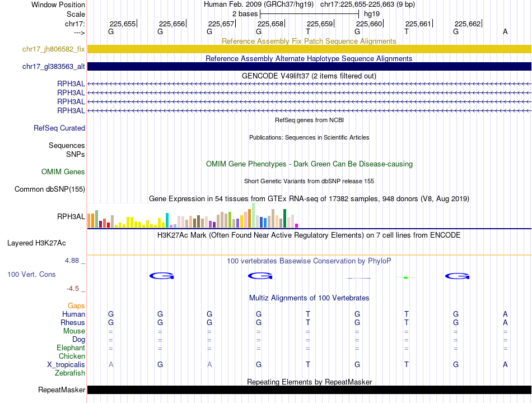Click the PhyloP score value 4.88
The height and width of the screenshot is (403, 532).
tap(72, 261)
